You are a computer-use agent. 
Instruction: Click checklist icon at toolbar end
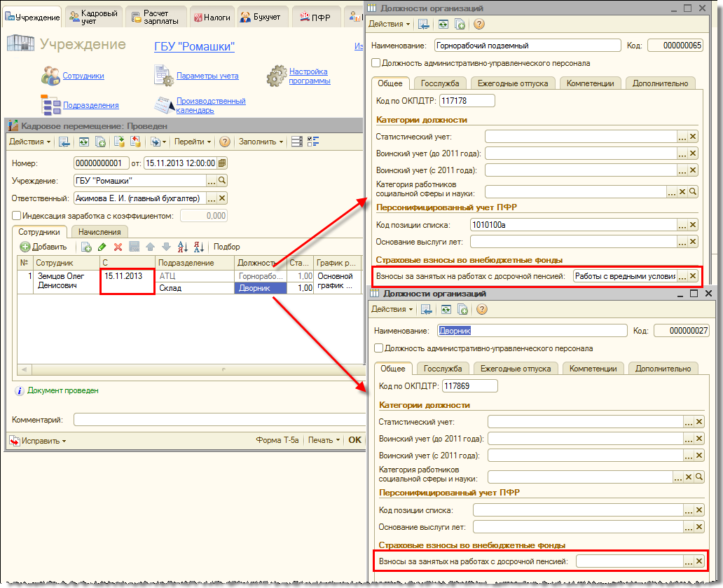tap(313, 142)
